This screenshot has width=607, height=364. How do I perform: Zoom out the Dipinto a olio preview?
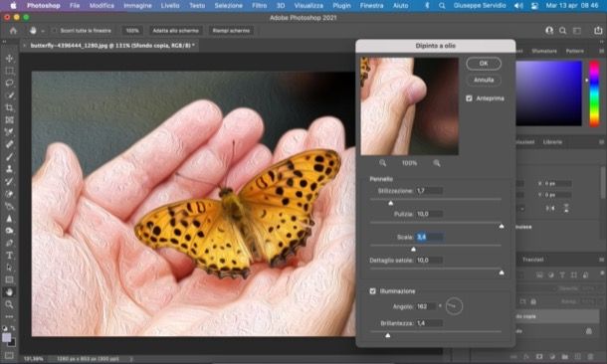[x=382, y=163]
